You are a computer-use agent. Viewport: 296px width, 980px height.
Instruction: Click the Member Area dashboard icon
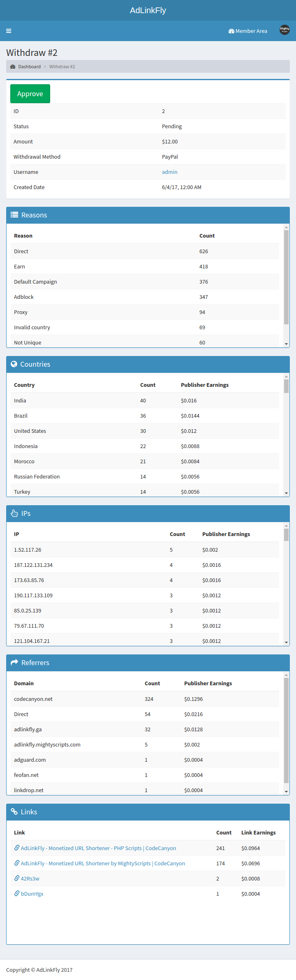231,31
